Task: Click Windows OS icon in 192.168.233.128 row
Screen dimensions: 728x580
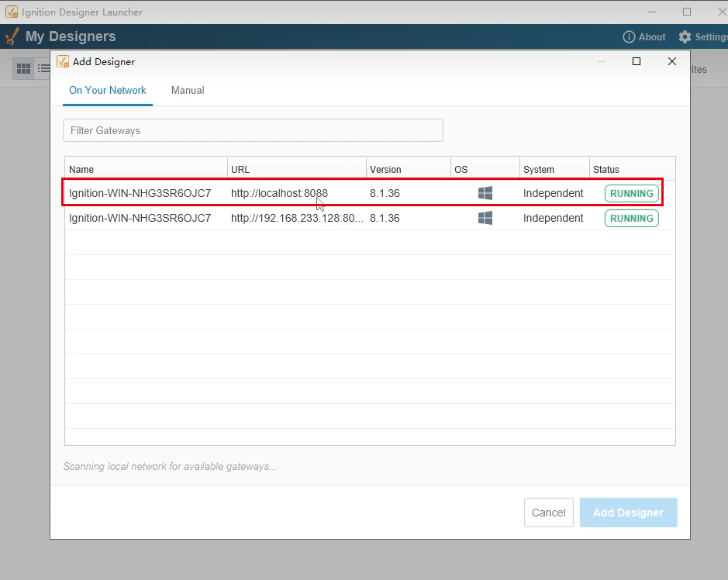Action: 485,218
